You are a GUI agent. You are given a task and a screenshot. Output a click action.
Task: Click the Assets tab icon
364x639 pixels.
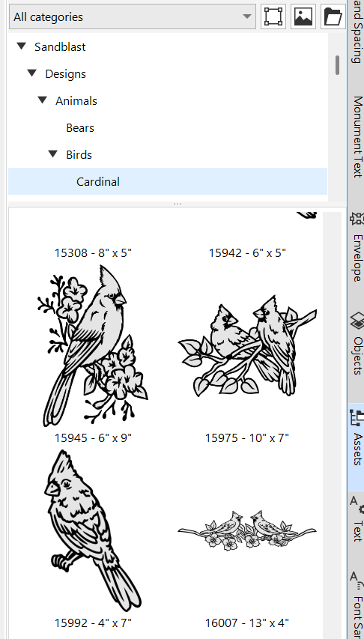[x=357, y=417]
